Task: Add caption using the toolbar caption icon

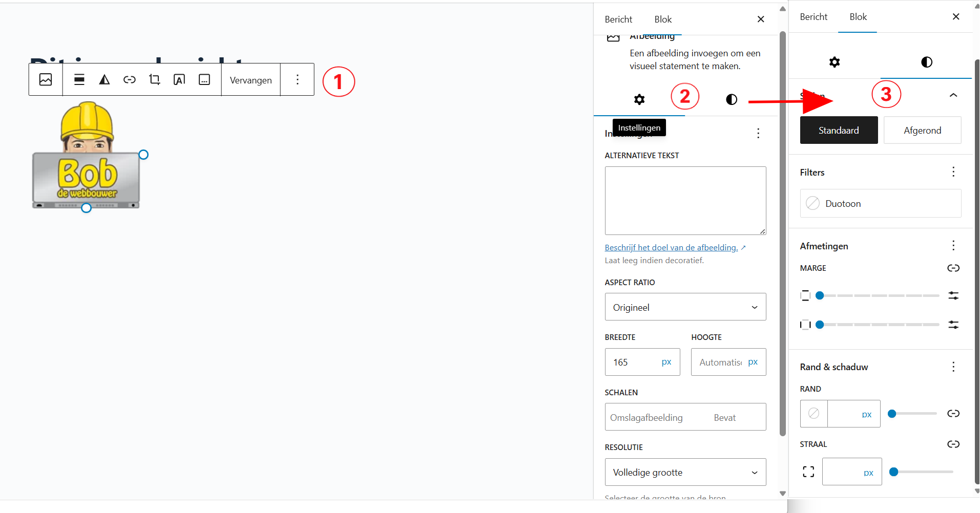Action: (x=204, y=80)
